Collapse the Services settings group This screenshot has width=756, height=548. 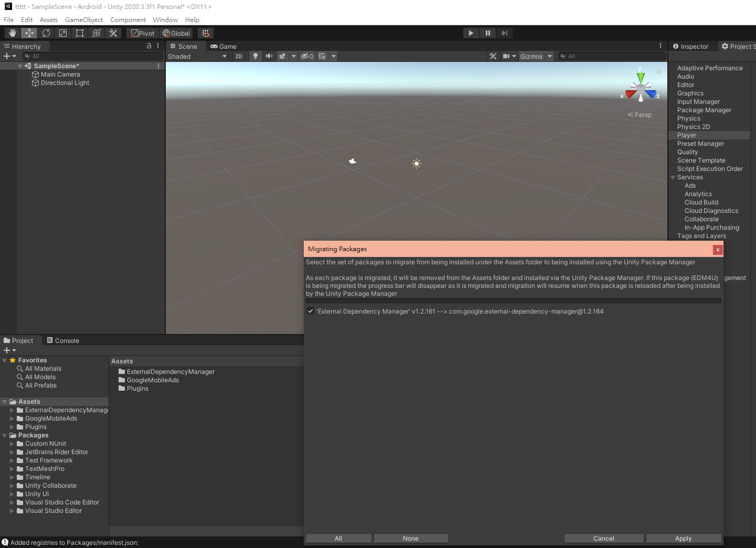[673, 177]
